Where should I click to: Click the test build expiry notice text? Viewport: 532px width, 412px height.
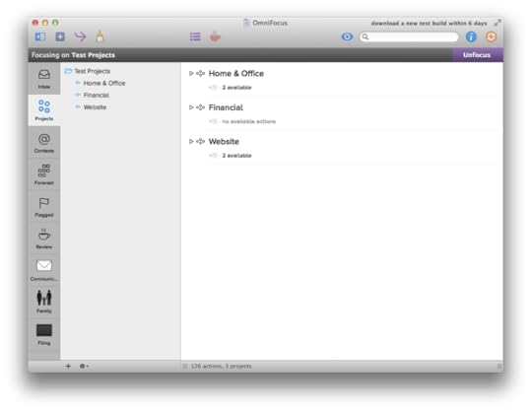pyautogui.click(x=429, y=23)
